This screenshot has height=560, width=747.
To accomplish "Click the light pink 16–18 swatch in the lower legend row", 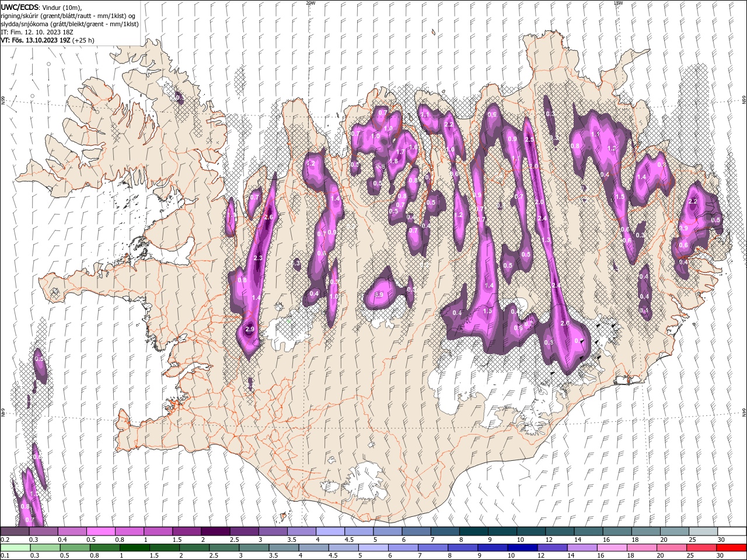I will click(x=612, y=548).
